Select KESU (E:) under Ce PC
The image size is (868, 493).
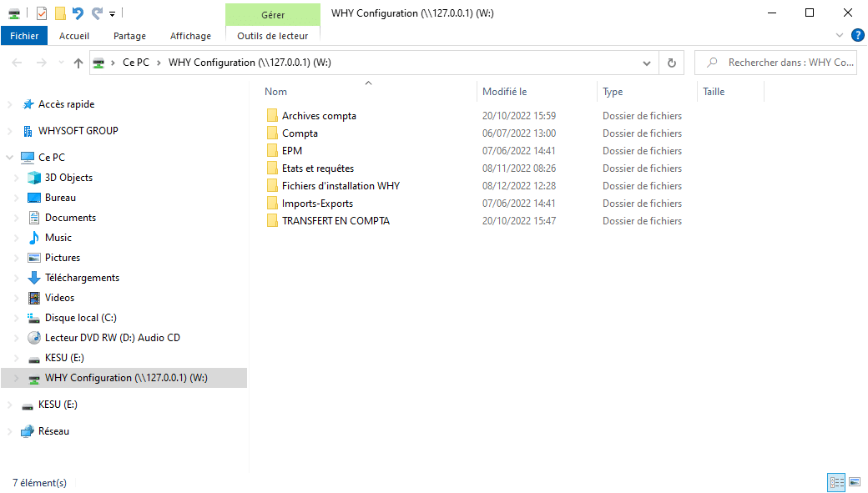(64, 357)
